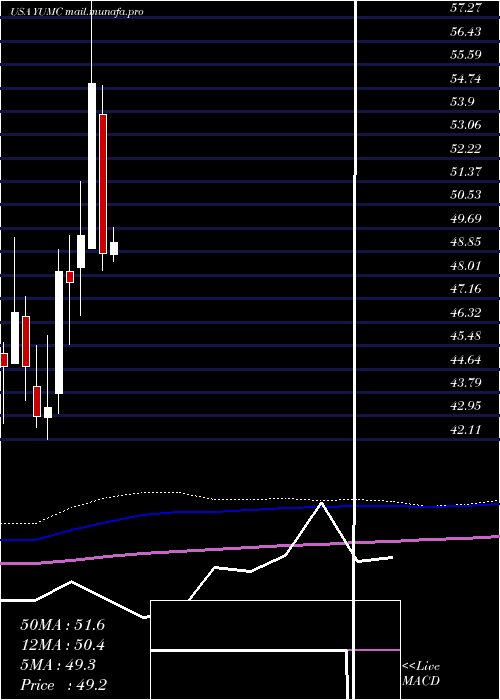This screenshot has width=500, height=700.
Task: Click the tallest white candlestick body
Action: pos(92,166)
